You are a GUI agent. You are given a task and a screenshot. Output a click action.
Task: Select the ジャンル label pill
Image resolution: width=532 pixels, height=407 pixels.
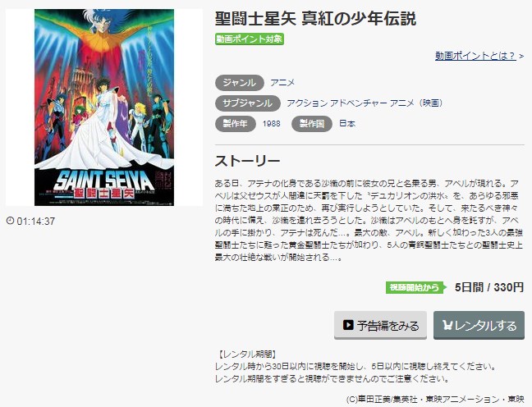click(240, 83)
